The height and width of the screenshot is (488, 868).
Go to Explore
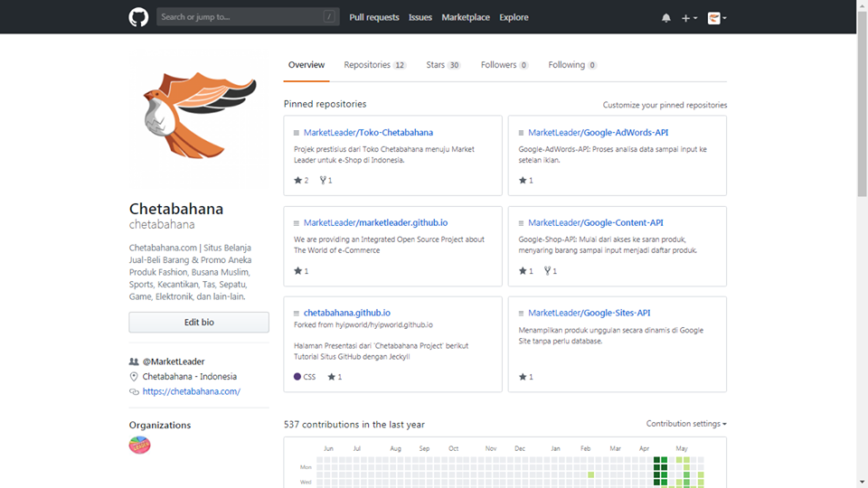(514, 17)
